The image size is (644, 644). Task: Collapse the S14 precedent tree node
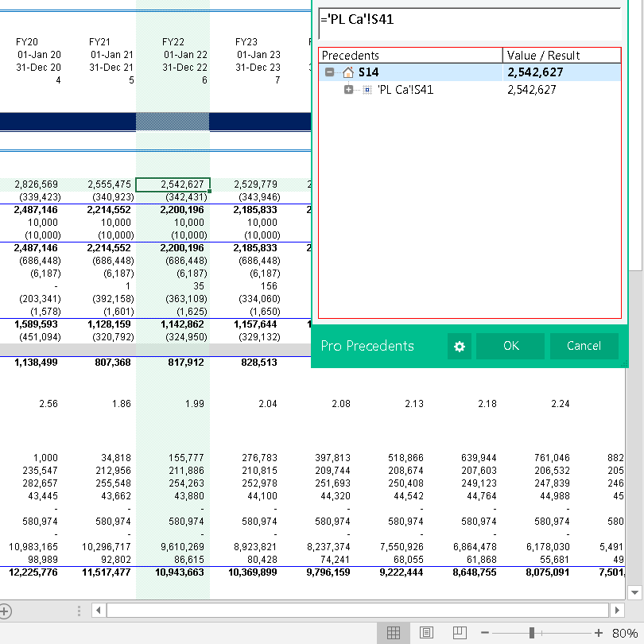click(x=330, y=72)
